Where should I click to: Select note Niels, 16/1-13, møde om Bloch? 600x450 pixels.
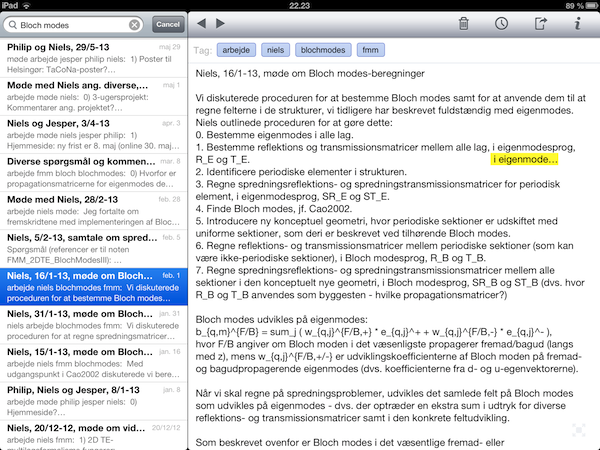94,287
